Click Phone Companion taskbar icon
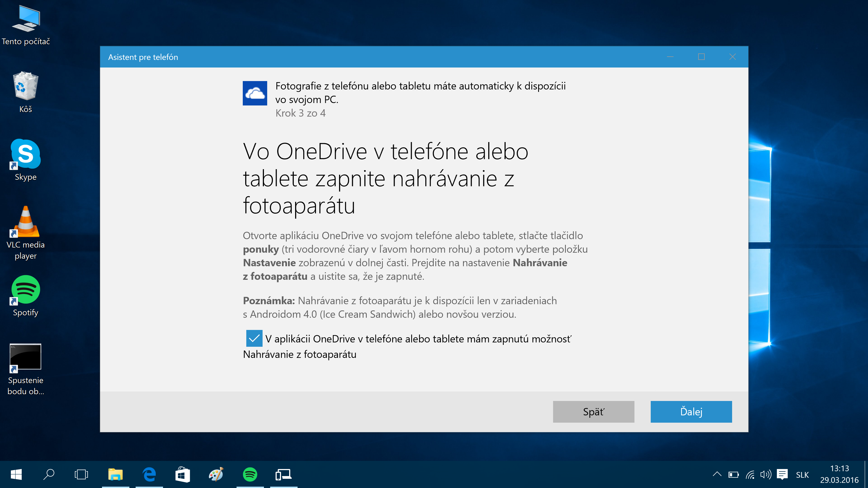Viewport: 868px width, 488px height. (284, 474)
